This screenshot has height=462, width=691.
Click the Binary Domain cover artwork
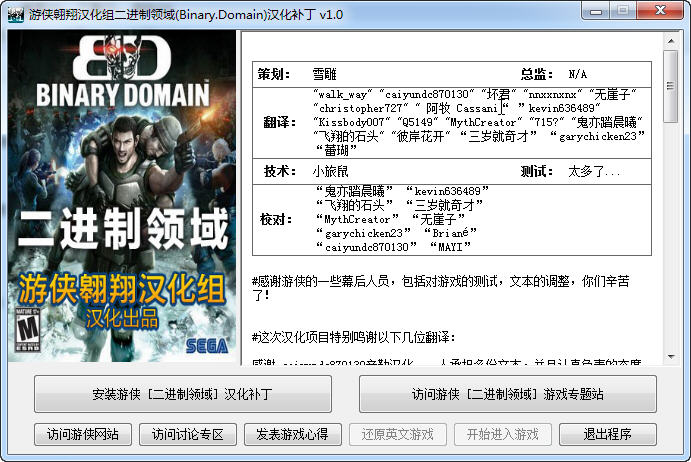(x=122, y=196)
